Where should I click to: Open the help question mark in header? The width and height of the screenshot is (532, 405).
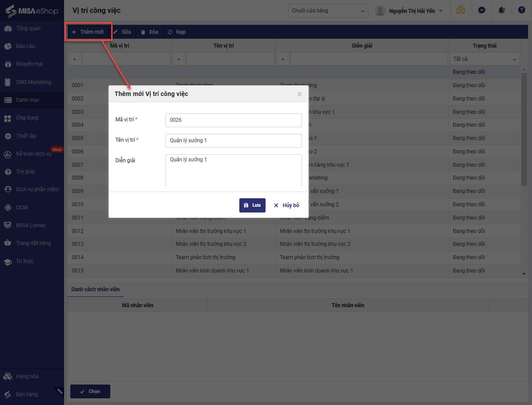[x=521, y=10]
